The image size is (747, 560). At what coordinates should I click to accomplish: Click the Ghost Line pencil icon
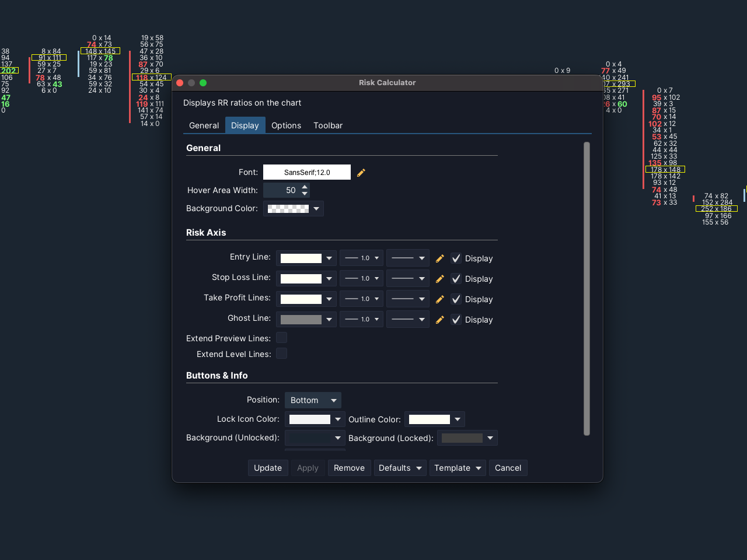point(440,320)
